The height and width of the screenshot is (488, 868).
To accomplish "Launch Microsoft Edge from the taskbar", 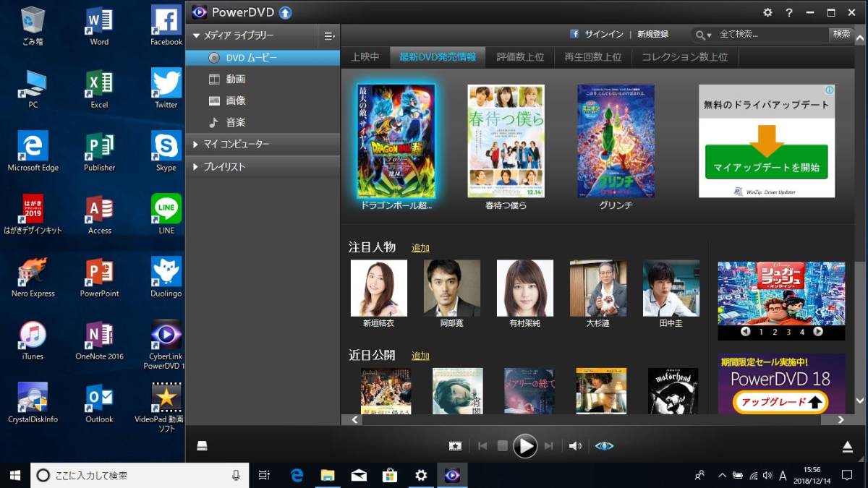I will click(297, 476).
